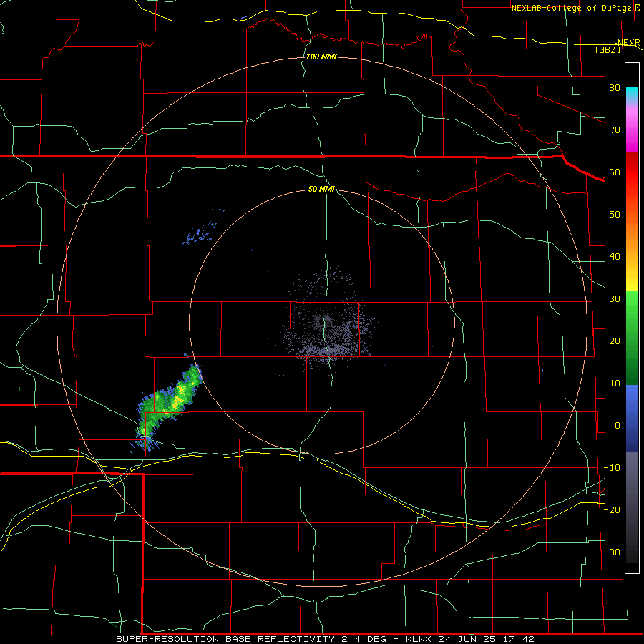Viewport: 644px width, 644px height.
Task: Click the NEXR label above the color scale
Action: click(628, 42)
